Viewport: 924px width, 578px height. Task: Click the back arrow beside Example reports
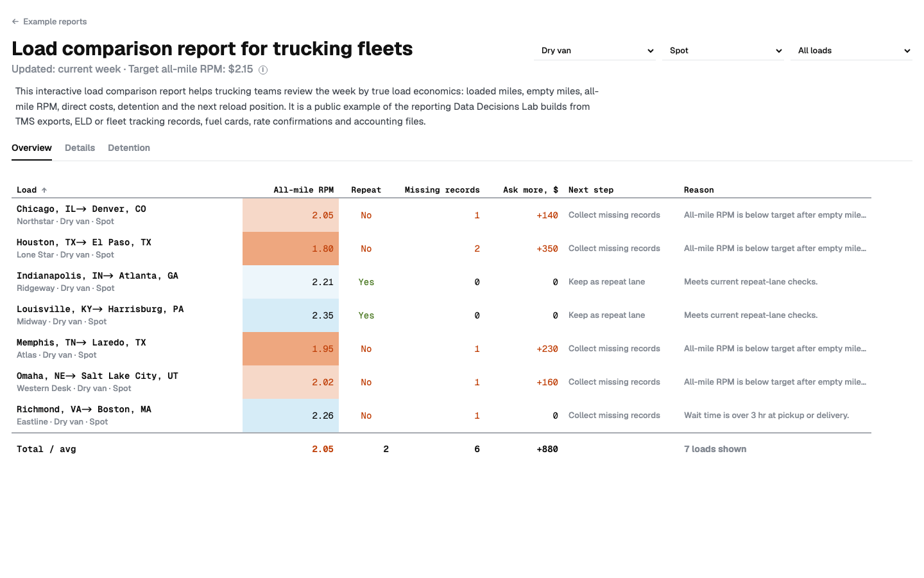15,22
